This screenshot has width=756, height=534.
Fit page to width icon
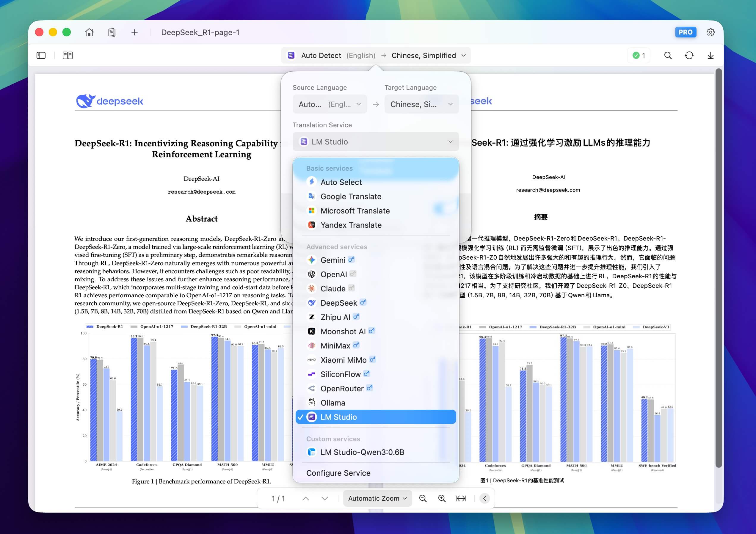coord(461,498)
